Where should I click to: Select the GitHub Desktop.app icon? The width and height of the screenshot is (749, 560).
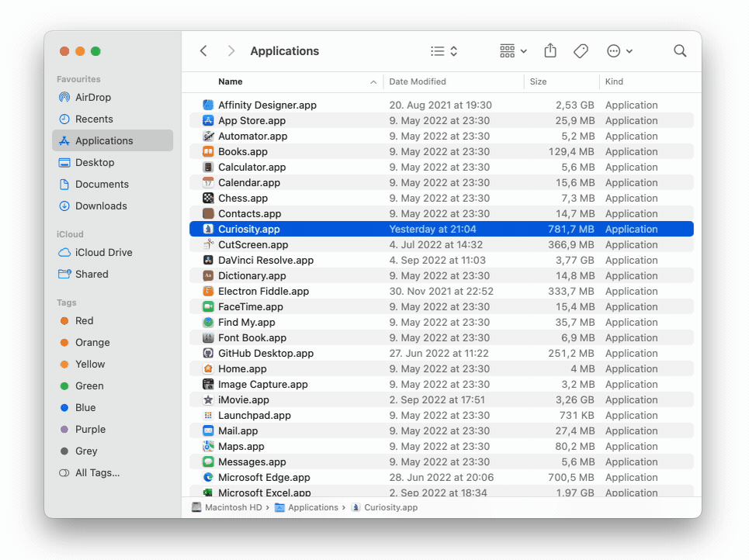point(208,354)
